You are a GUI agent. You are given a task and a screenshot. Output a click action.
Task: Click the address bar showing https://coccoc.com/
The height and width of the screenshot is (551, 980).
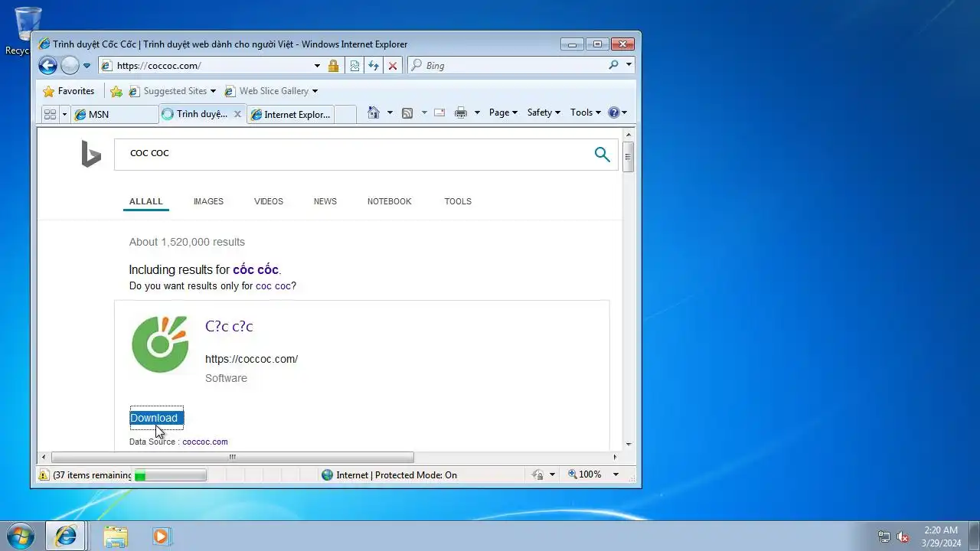coord(205,66)
